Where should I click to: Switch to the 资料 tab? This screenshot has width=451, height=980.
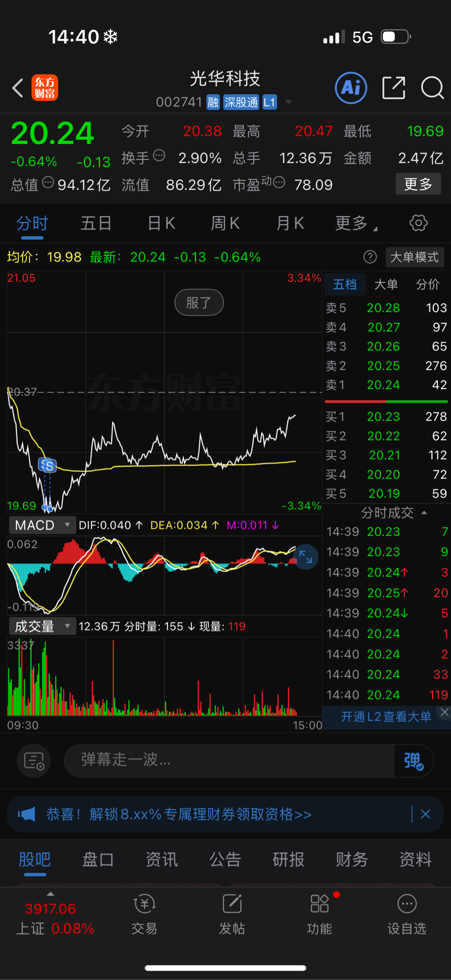click(415, 860)
